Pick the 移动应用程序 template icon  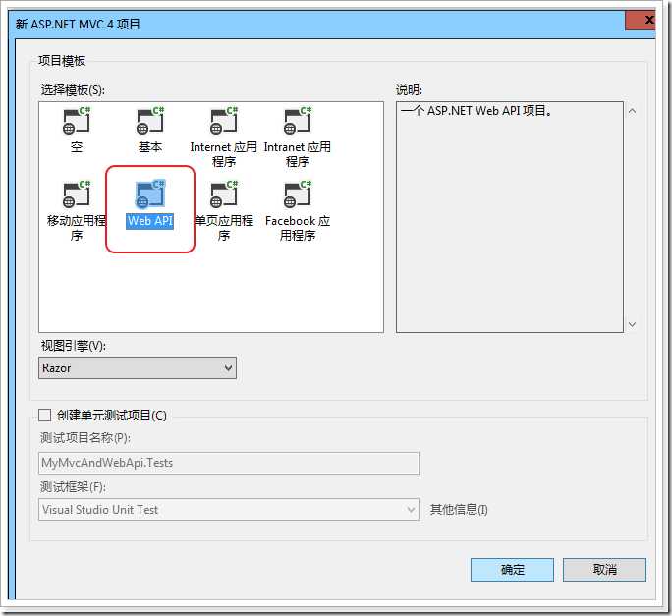click(x=77, y=195)
